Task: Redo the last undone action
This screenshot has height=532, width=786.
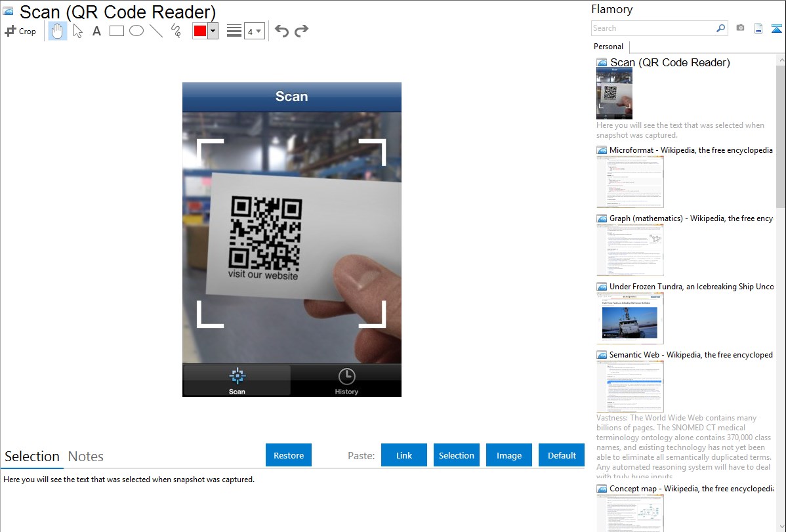Action: point(301,31)
